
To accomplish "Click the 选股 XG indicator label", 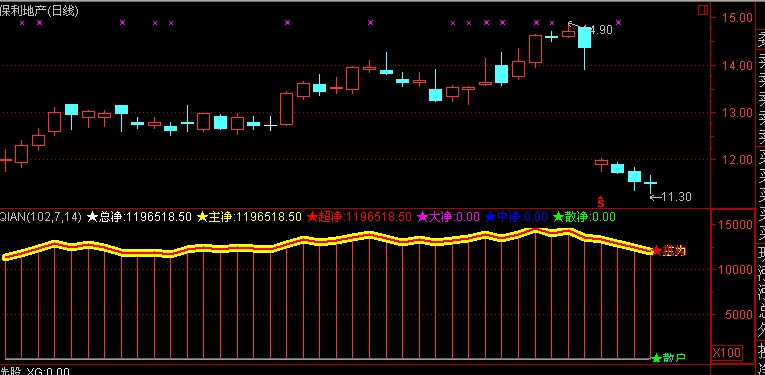I will (x=35, y=371).
